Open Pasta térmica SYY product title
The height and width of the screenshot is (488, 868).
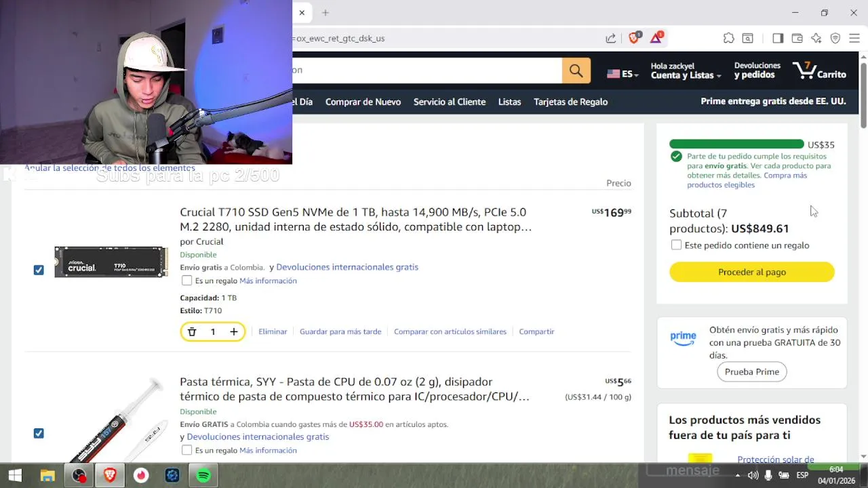click(x=354, y=389)
